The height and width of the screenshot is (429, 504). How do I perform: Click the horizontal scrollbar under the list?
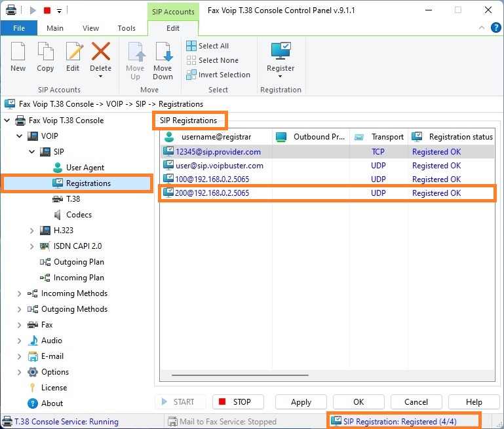coord(240,375)
